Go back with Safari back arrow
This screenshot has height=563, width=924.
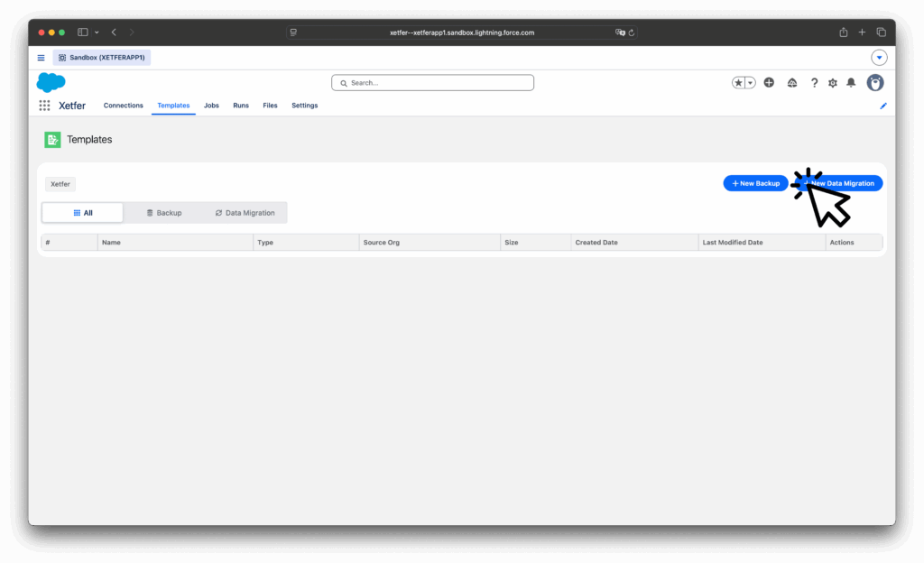coord(114,32)
